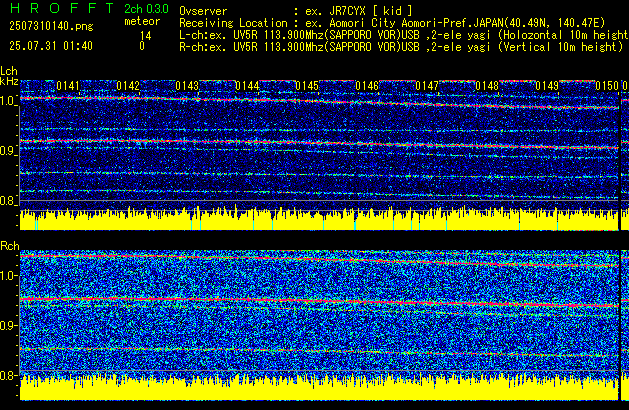The width and height of the screenshot is (629, 410).
Task: Click the Lch yellow signal level graph
Action: point(319,219)
